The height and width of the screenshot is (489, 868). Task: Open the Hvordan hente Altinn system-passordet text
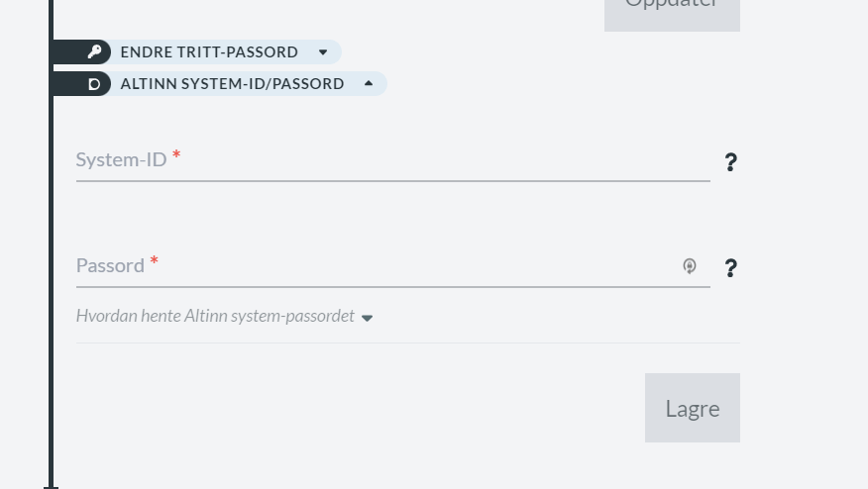point(215,316)
